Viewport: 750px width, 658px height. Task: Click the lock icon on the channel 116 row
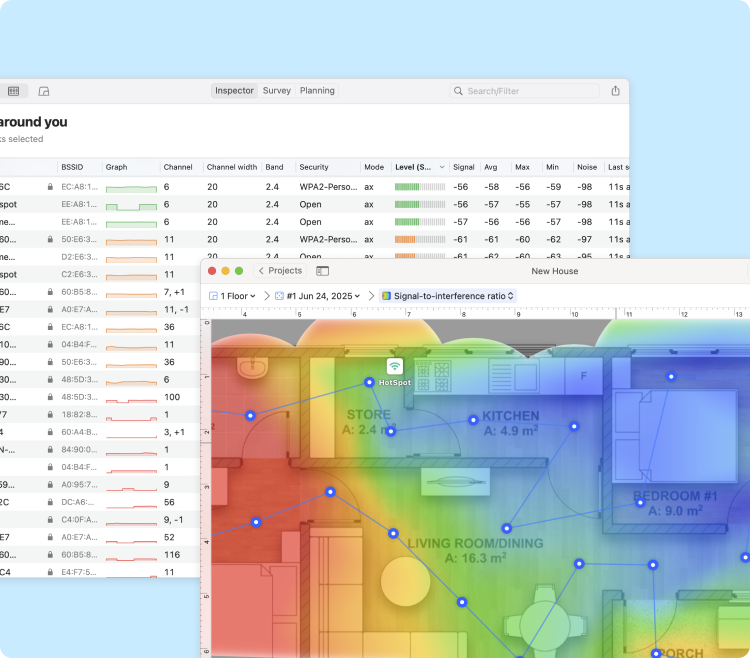pos(50,555)
